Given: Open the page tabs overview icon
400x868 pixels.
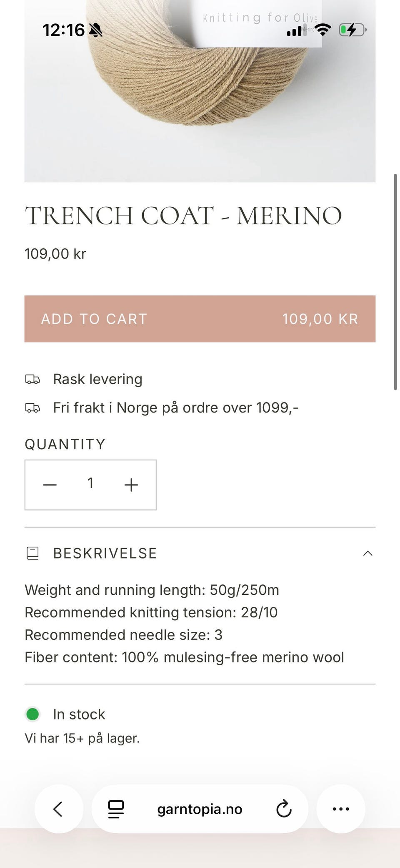Looking at the screenshot, I should click(x=116, y=809).
